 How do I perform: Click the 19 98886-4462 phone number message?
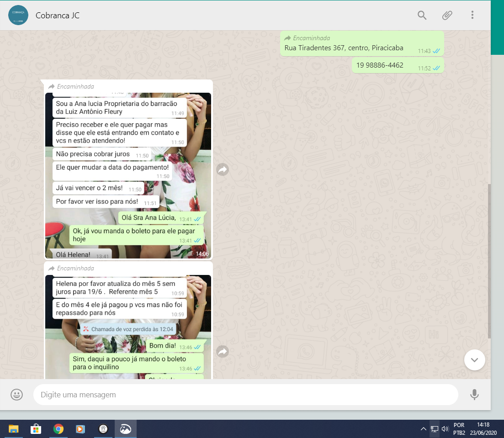coord(380,65)
